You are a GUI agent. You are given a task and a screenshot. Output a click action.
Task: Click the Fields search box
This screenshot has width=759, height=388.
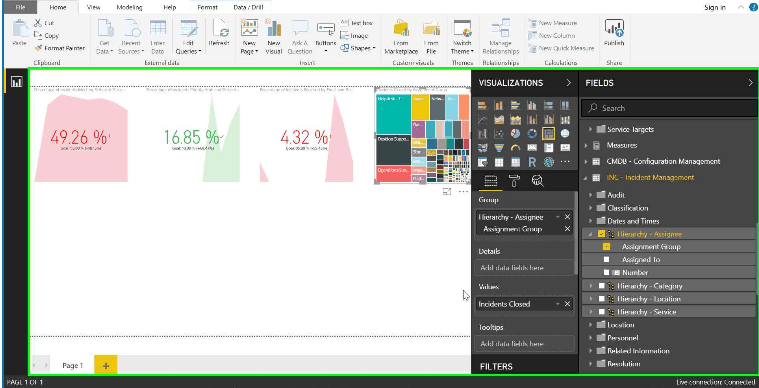coord(668,108)
